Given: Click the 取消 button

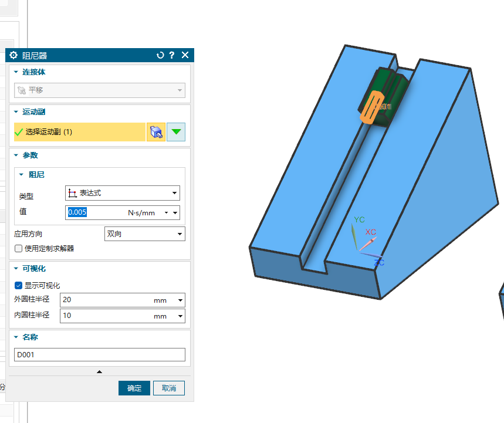Looking at the screenshot, I should (169, 388).
